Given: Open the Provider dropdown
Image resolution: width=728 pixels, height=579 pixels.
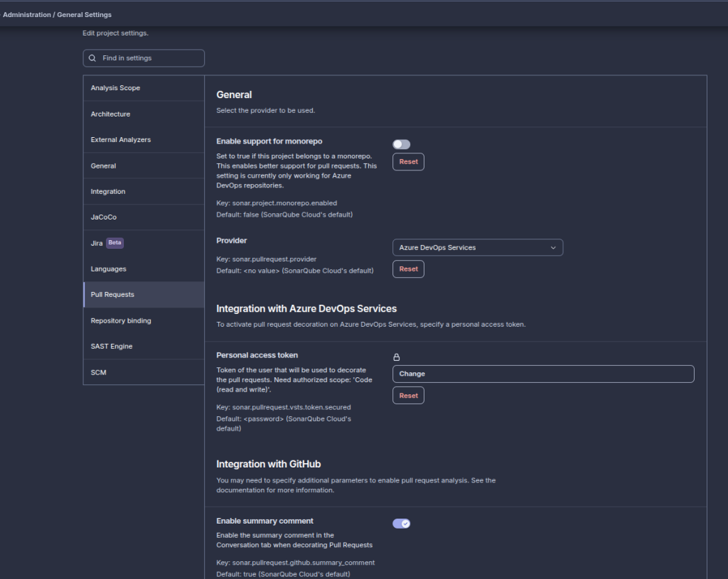Looking at the screenshot, I should coord(477,247).
